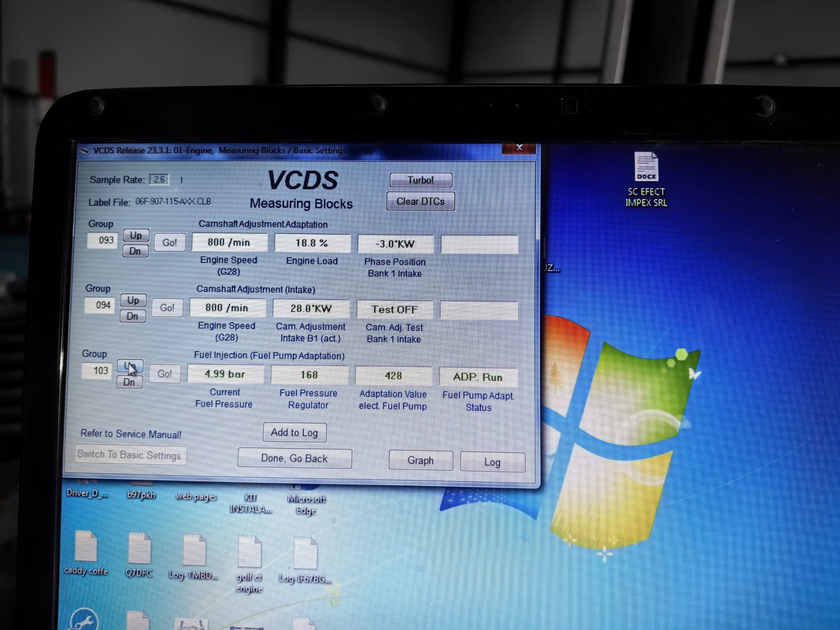
Task: Click Up for group 103
Action: (x=130, y=366)
